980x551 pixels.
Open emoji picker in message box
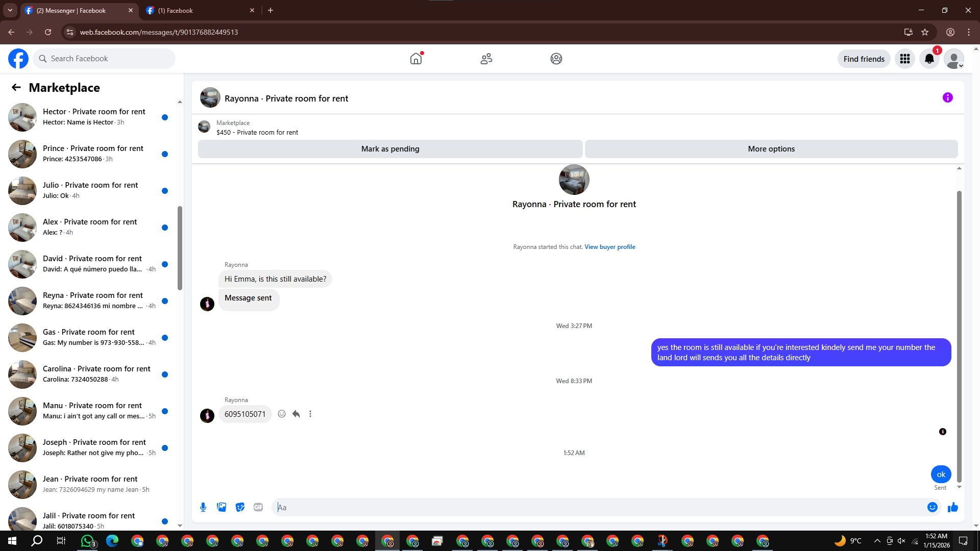click(x=932, y=507)
